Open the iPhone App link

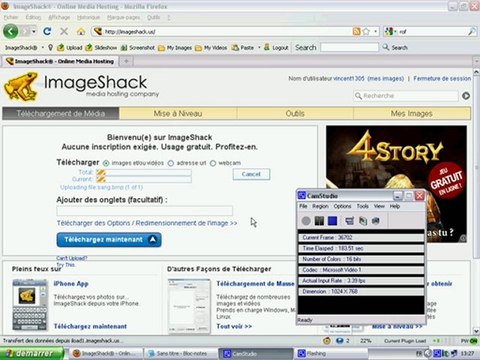(x=71, y=284)
